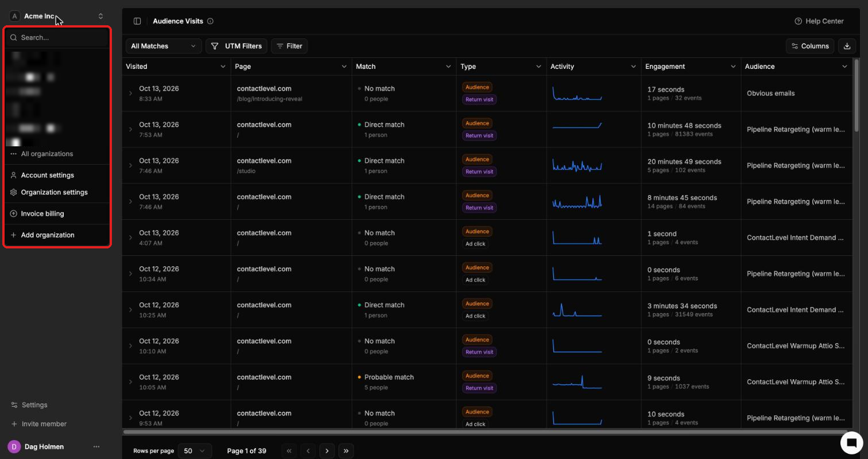This screenshot has height=459, width=868.
Task: Click the Probable match cell
Action: [x=404, y=382]
